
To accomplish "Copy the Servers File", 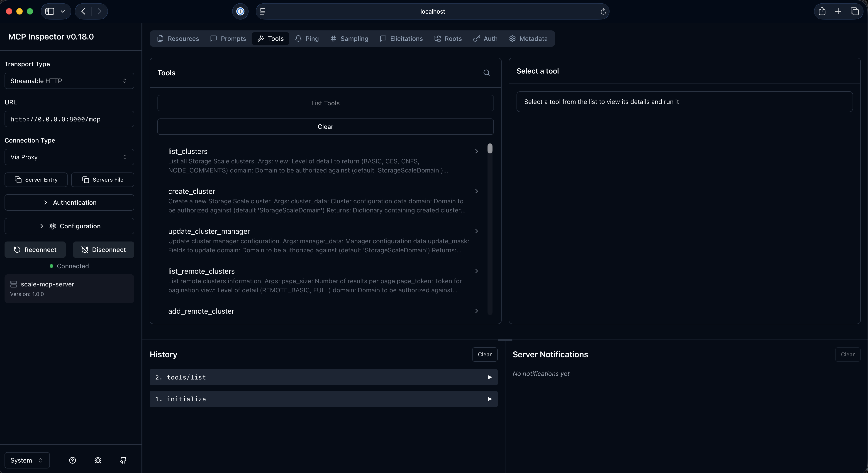I will pyautogui.click(x=103, y=180).
